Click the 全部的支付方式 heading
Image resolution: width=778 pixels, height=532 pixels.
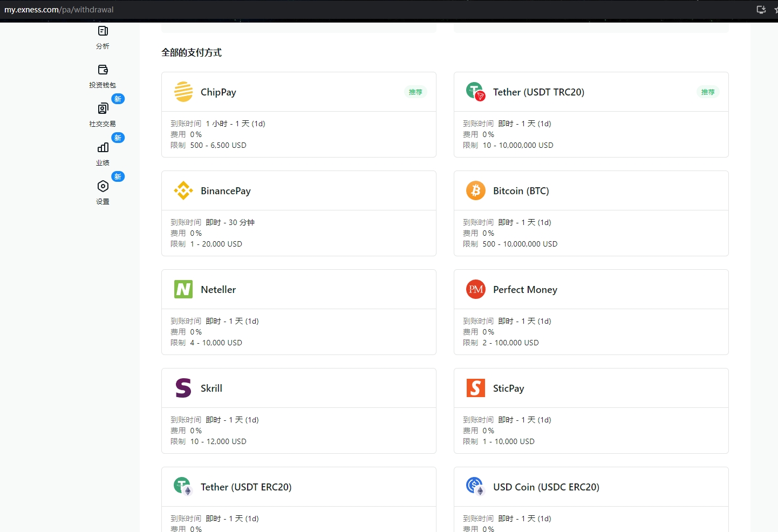point(192,52)
